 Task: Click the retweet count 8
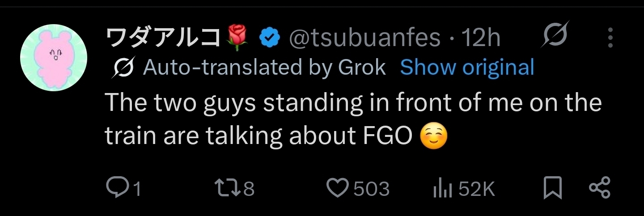[x=249, y=189]
